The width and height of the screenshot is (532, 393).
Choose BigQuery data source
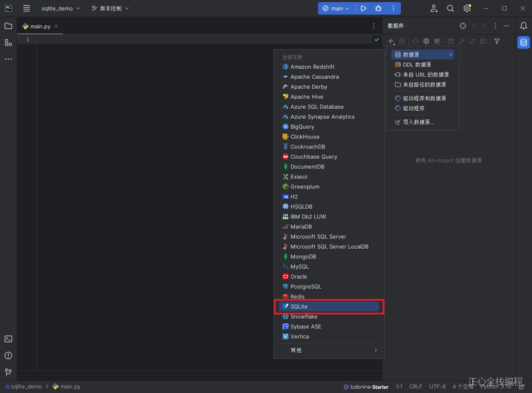point(329,127)
